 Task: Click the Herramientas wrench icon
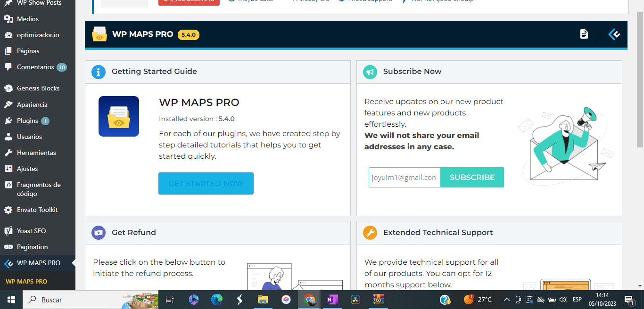click(x=8, y=153)
